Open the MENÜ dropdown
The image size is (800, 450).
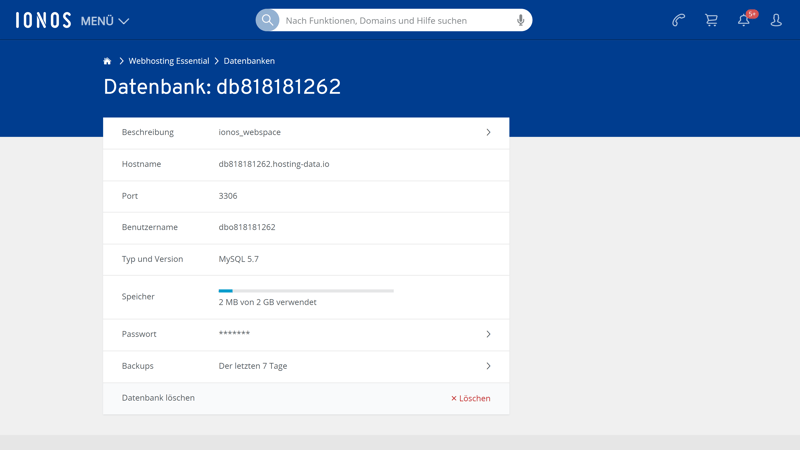105,21
